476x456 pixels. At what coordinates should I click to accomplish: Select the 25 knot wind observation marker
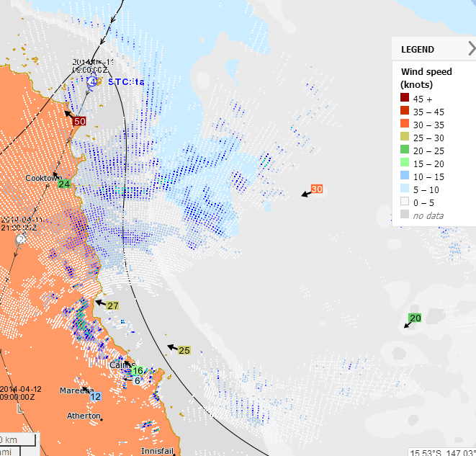184,350
